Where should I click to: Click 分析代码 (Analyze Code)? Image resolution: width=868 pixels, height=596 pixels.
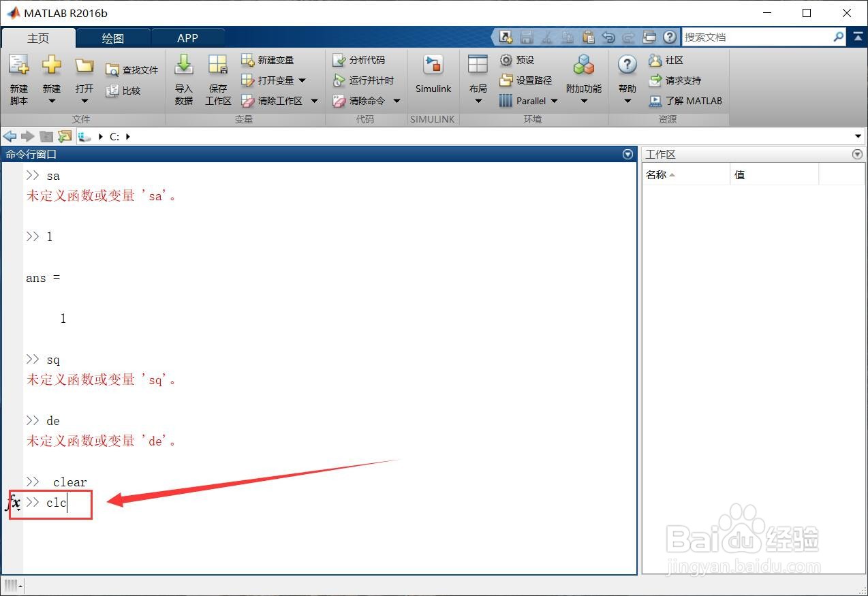(358, 60)
